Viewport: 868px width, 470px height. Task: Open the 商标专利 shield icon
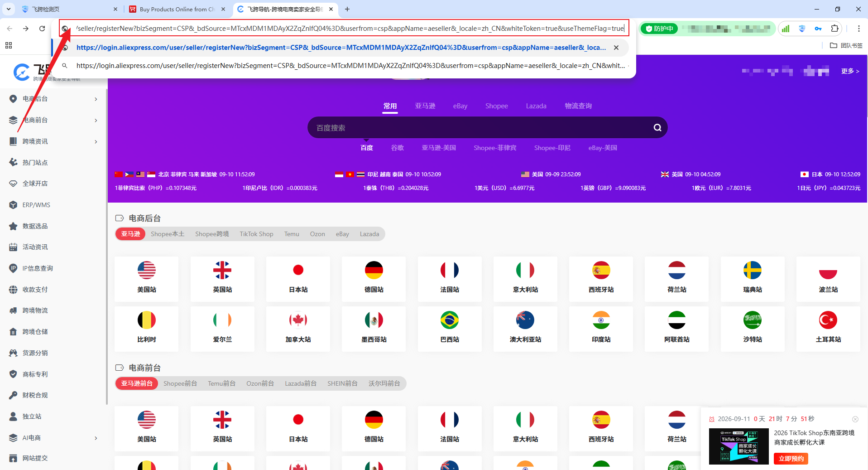pyautogui.click(x=13, y=374)
